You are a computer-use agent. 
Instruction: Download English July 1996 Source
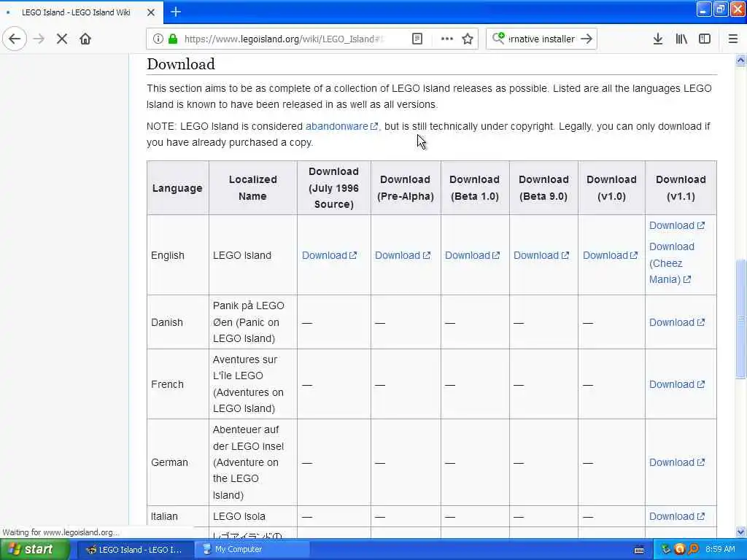[x=329, y=255]
